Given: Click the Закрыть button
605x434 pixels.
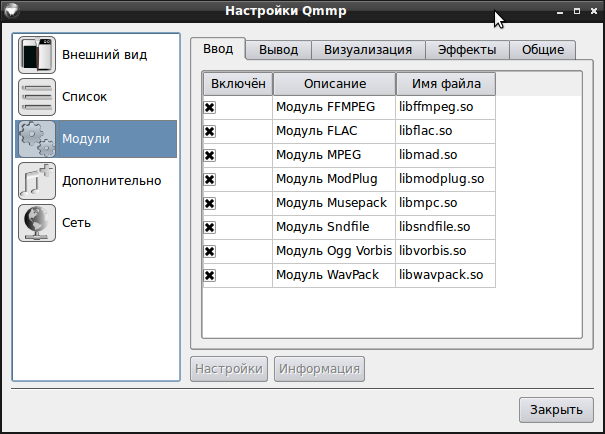Looking at the screenshot, I should point(556,410).
